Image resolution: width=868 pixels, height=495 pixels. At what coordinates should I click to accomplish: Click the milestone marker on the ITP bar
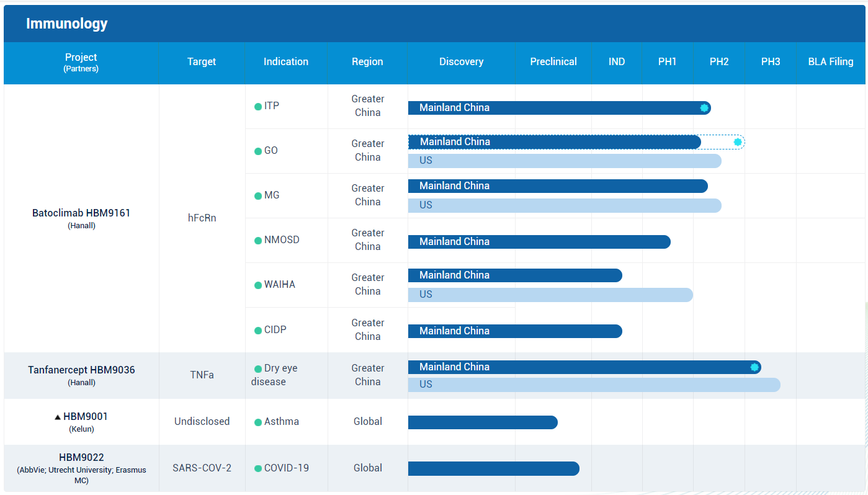[x=704, y=108]
